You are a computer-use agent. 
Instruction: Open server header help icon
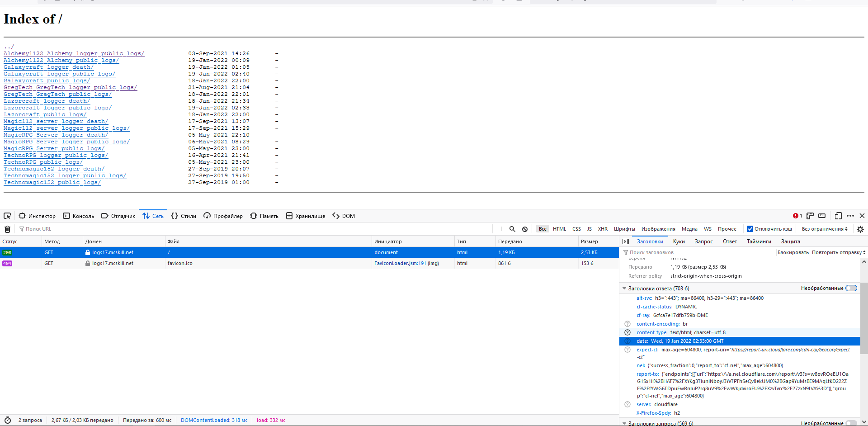point(627,404)
